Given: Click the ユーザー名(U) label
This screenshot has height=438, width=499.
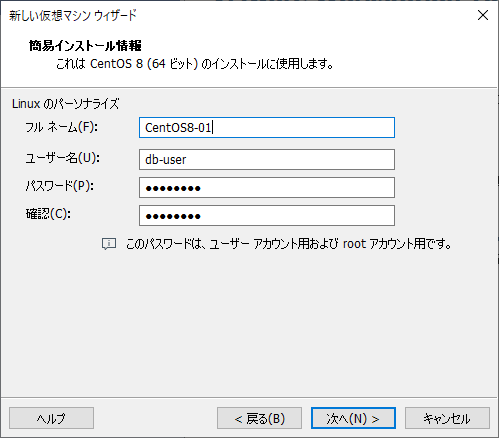Looking at the screenshot, I should 63,158.
